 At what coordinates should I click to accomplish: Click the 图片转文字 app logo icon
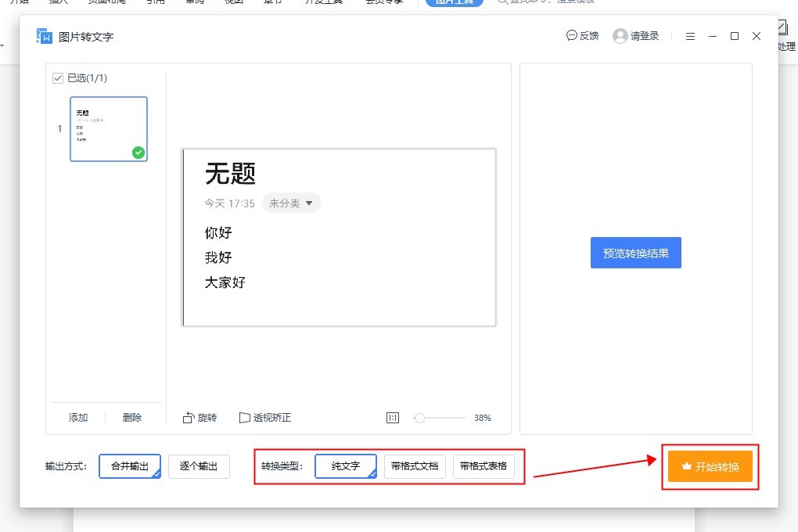pyautogui.click(x=45, y=36)
